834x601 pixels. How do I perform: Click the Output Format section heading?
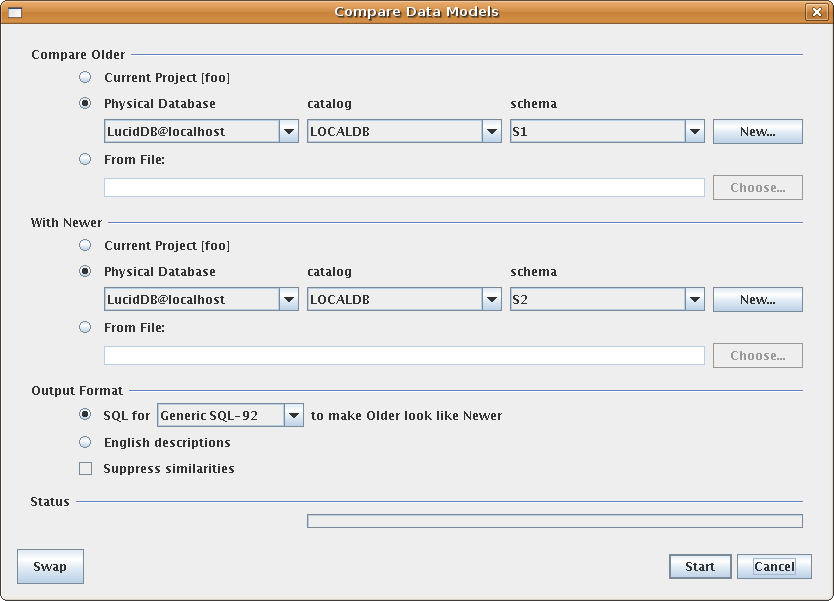pyautogui.click(x=77, y=391)
